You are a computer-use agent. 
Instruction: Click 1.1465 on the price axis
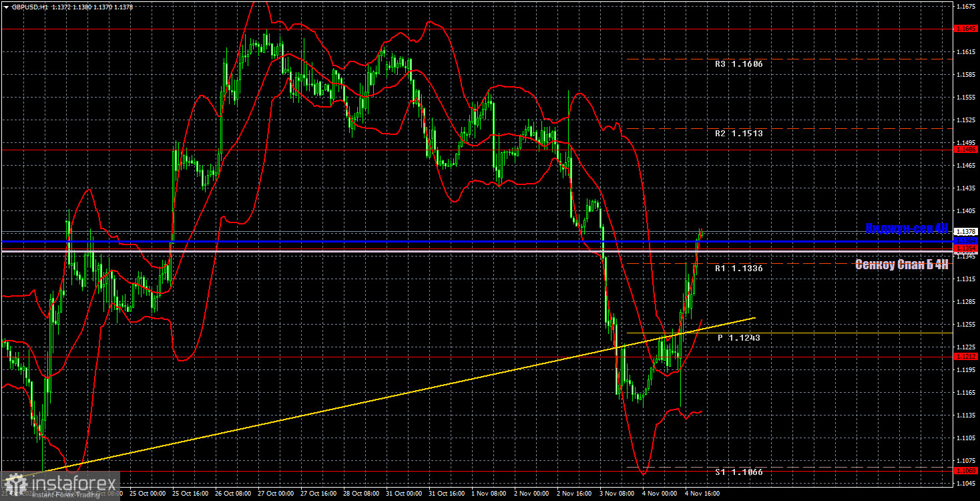pos(966,166)
